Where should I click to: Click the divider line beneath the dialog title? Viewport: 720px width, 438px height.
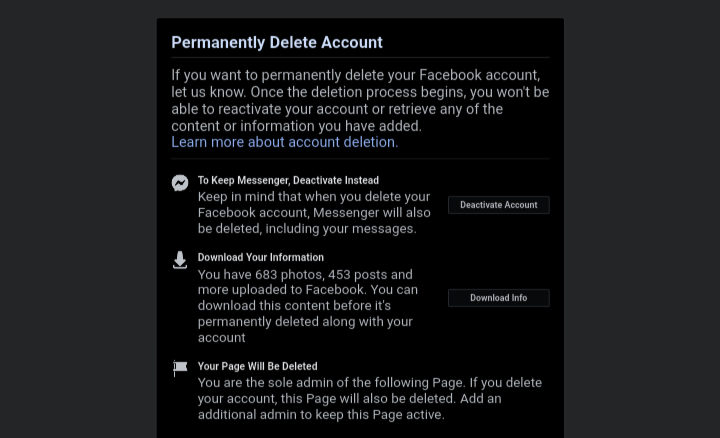(360, 58)
